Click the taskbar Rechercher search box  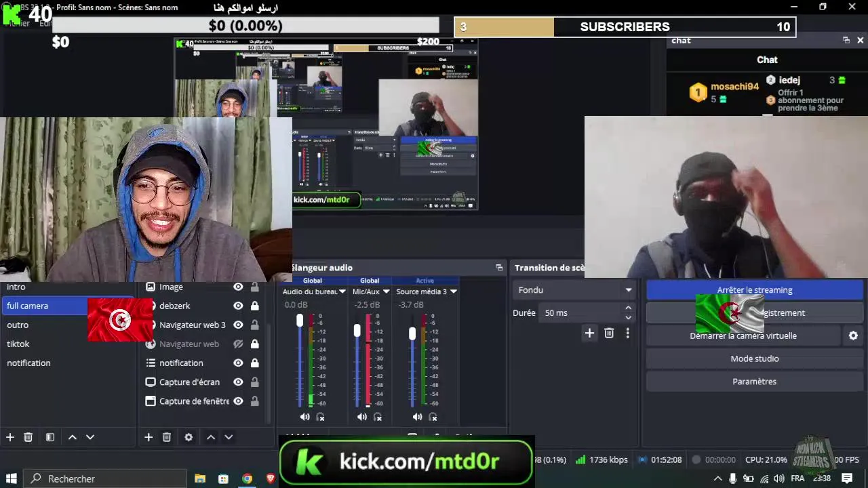click(x=106, y=479)
